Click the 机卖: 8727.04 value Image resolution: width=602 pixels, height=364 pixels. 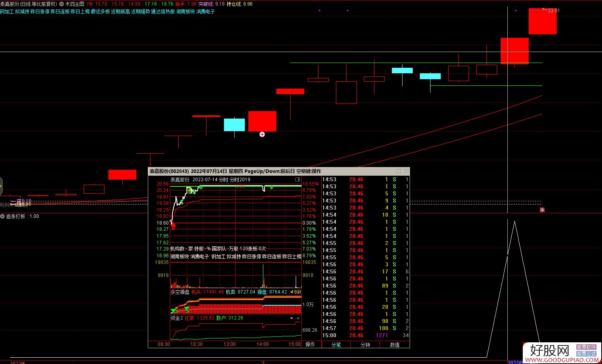[240, 292]
